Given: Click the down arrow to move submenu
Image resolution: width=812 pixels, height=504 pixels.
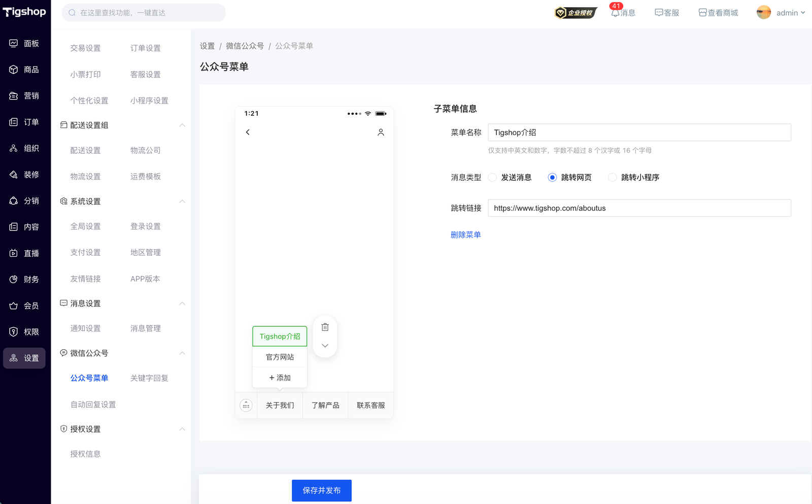Looking at the screenshot, I should (325, 346).
